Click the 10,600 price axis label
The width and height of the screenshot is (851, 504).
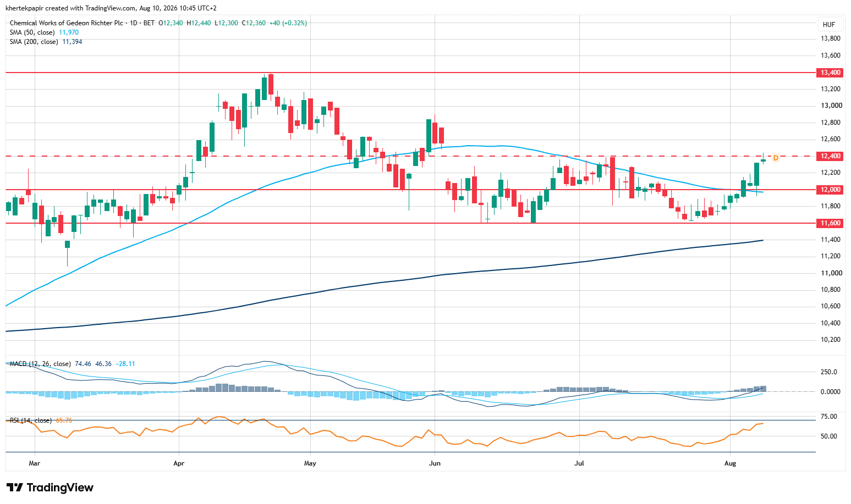[831, 306]
